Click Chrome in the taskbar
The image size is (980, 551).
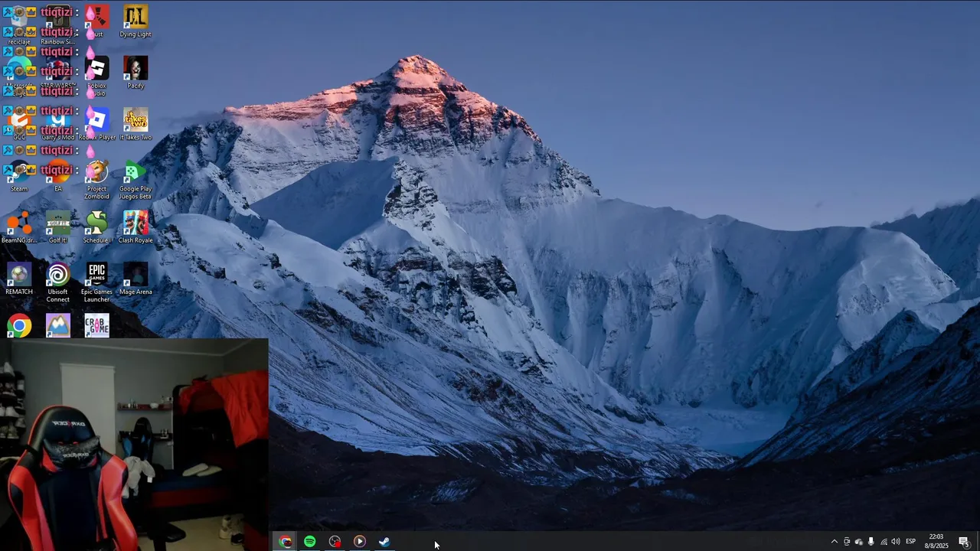(285, 541)
